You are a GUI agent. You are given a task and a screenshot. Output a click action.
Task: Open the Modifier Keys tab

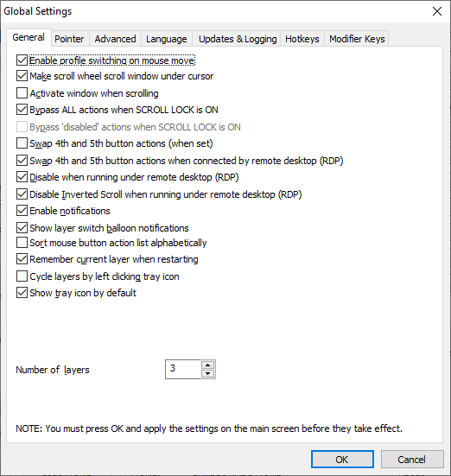pyautogui.click(x=357, y=39)
